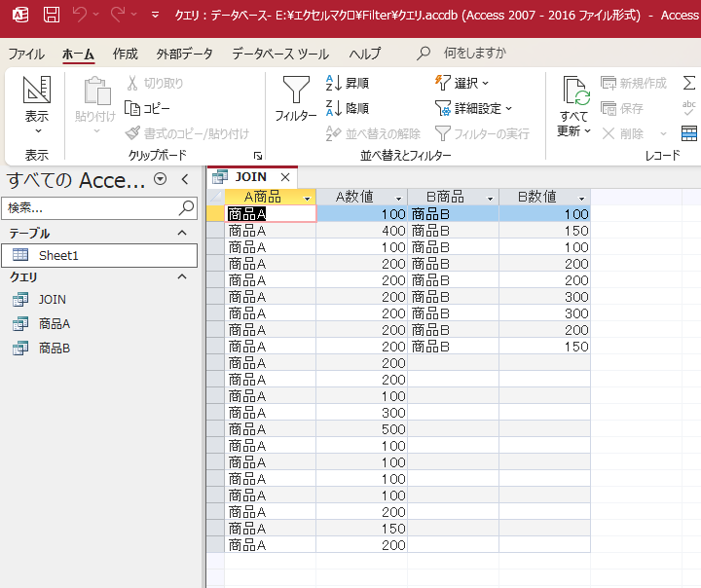Open the B商品 column filter arrow
Image resolution: width=701 pixels, height=588 pixels.
490,198
